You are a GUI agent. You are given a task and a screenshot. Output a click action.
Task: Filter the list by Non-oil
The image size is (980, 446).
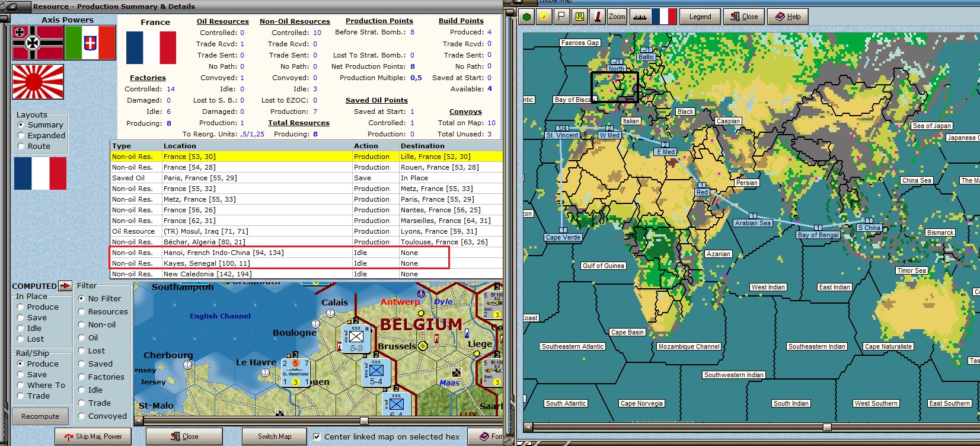tap(82, 325)
